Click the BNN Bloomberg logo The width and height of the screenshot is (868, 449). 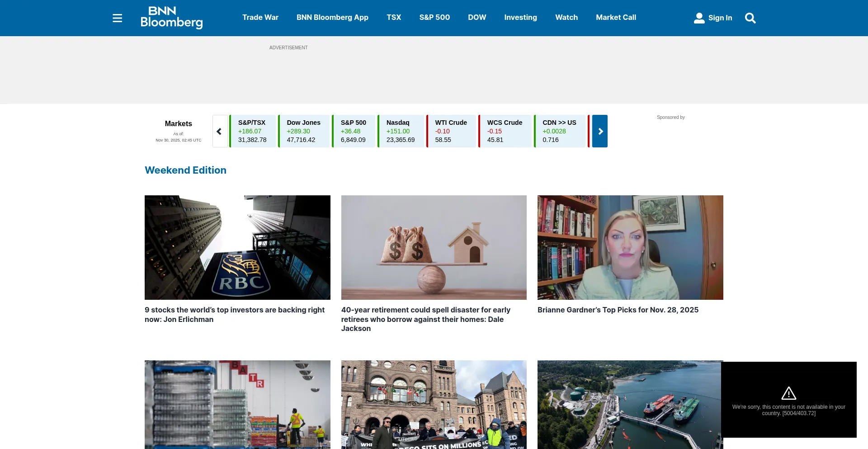pyautogui.click(x=171, y=18)
